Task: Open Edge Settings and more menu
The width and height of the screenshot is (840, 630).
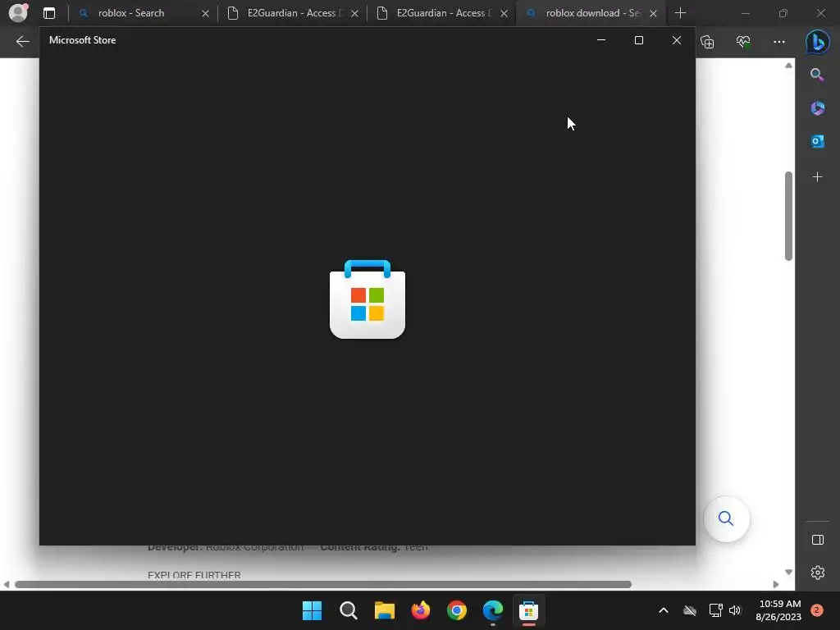Action: [x=779, y=42]
